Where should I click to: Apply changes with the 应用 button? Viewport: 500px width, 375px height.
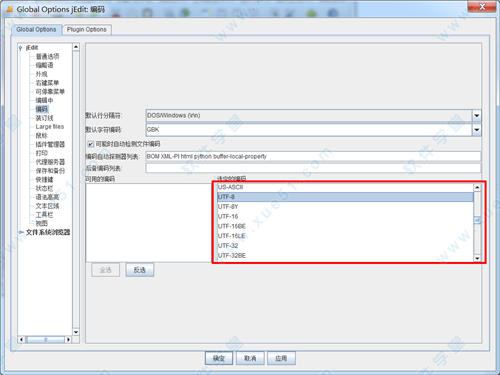[281, 358]
